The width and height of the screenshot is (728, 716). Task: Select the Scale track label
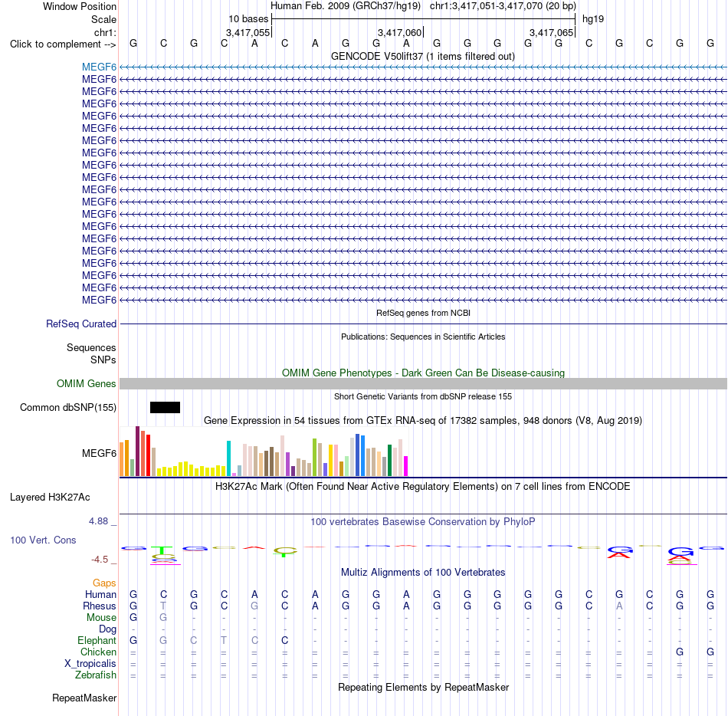pyautogui.click(x=103, y=19)
